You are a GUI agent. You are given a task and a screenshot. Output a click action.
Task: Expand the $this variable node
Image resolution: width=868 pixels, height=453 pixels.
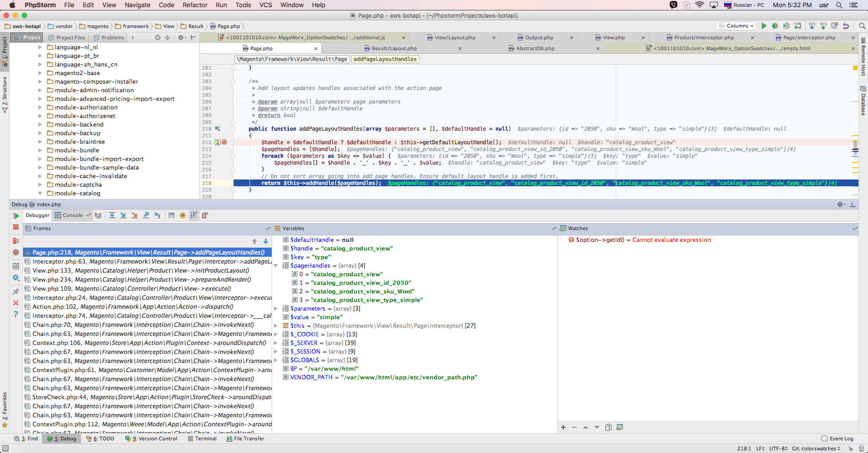point(276,326)
